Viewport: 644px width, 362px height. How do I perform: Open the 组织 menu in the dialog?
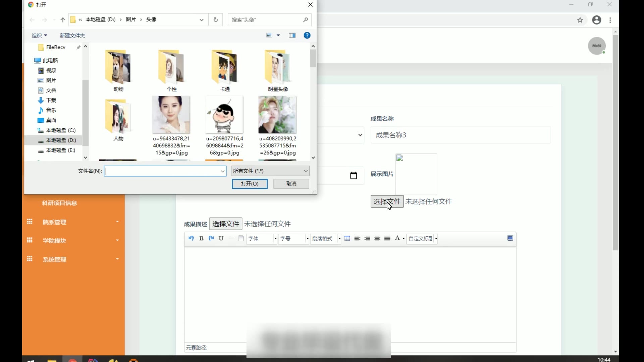(39, 36)
